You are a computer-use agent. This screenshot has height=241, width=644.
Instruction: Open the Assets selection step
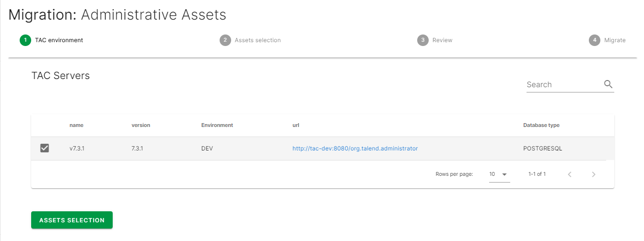(258, 40)
